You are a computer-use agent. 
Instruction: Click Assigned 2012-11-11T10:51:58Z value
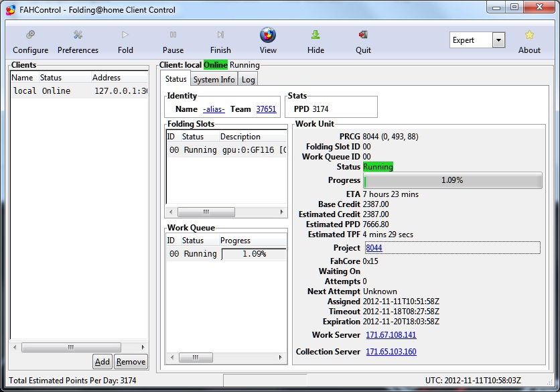point(401,302)
